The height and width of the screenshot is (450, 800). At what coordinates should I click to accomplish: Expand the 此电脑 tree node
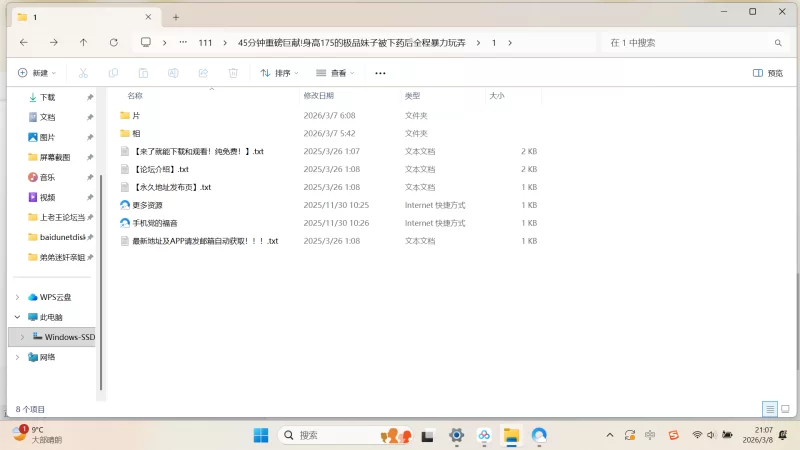17,317
